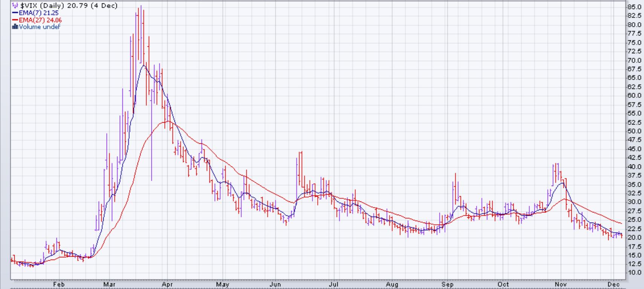Select the 20.0 price level label
The width and height of the screenshot is (644, 289).
click(634, 237)
